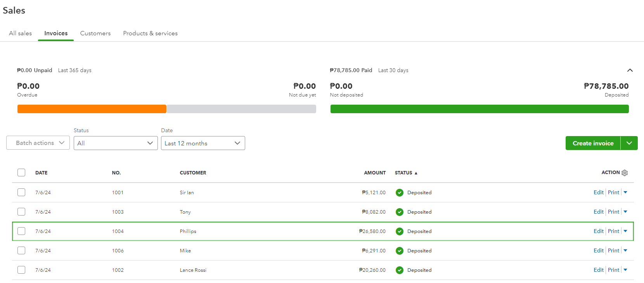Click Tony's green Deposited status icon
The height and width of the screenshot is (283, 644).
coord(400,212)
